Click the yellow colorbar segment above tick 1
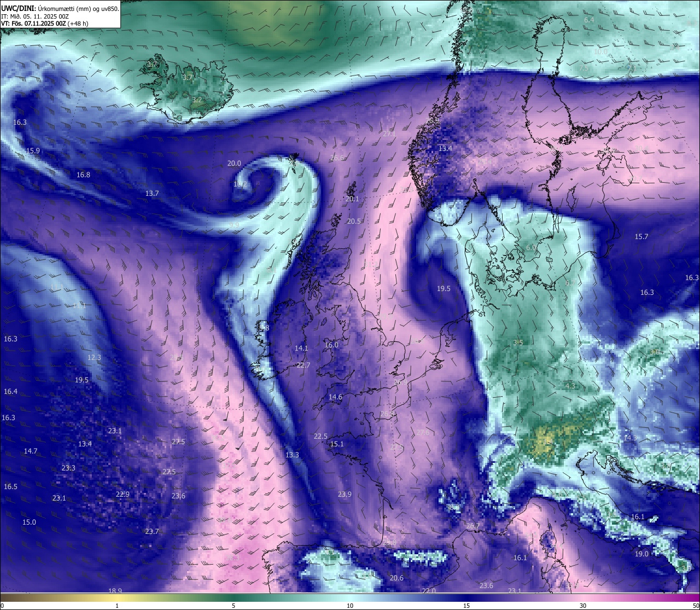The width and height of the screenshot is (700, 610). point(117,597)
